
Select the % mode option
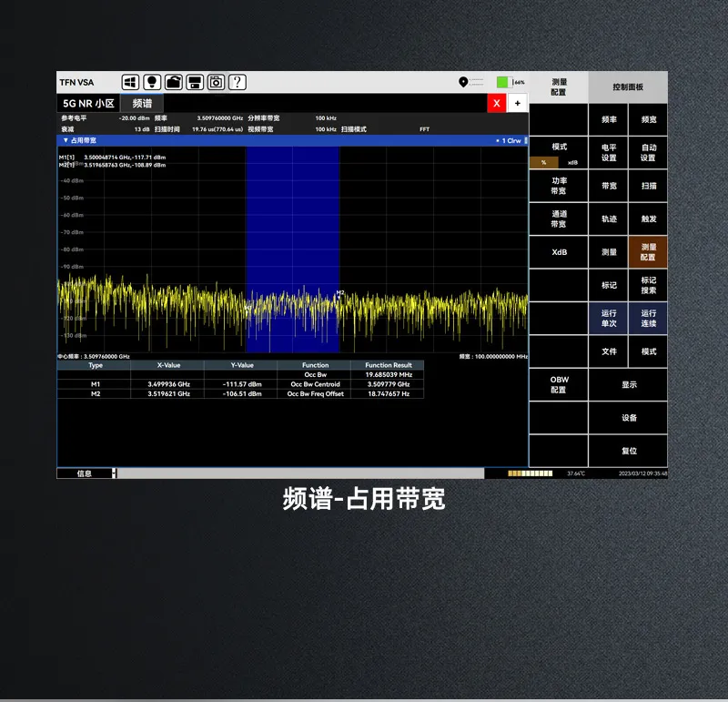pos(543,162)
